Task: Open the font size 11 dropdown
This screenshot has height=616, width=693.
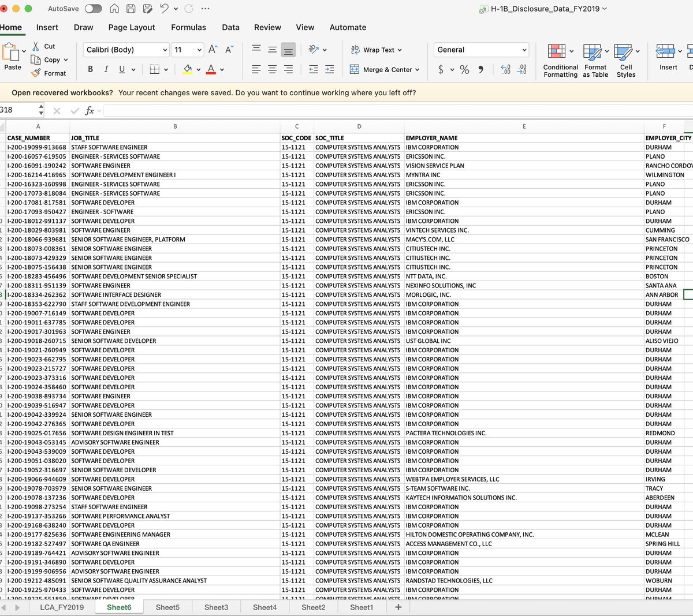Action: tap(199, 50)
